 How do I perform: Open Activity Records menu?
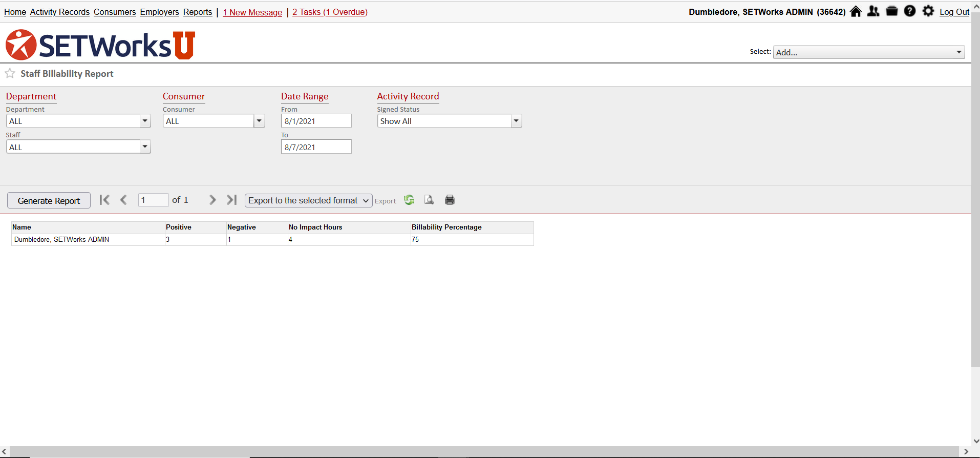pyautogui.click(x=60, y=12)
